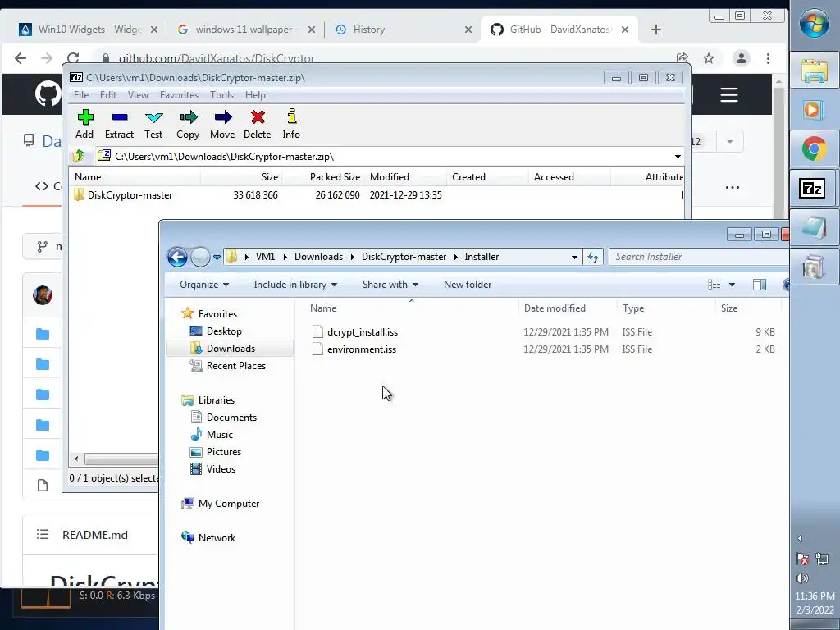Click New folder button in Explorer

tap(467, 285)
